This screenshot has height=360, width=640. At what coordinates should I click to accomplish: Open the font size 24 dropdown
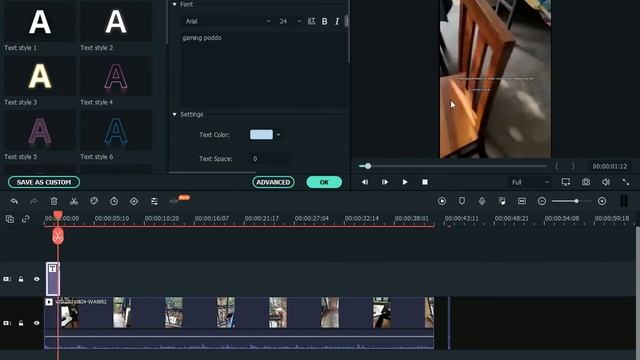(x=290, y=21)
